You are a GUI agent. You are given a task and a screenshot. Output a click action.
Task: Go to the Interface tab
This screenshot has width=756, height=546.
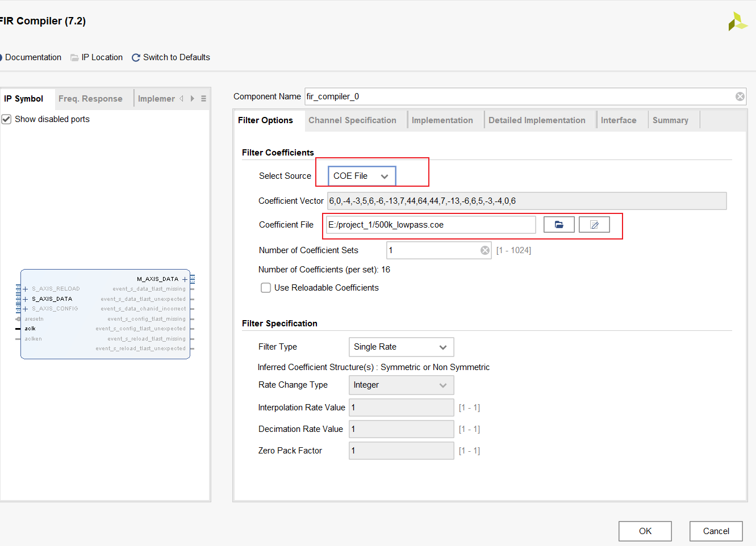click(x=619, y=120)
